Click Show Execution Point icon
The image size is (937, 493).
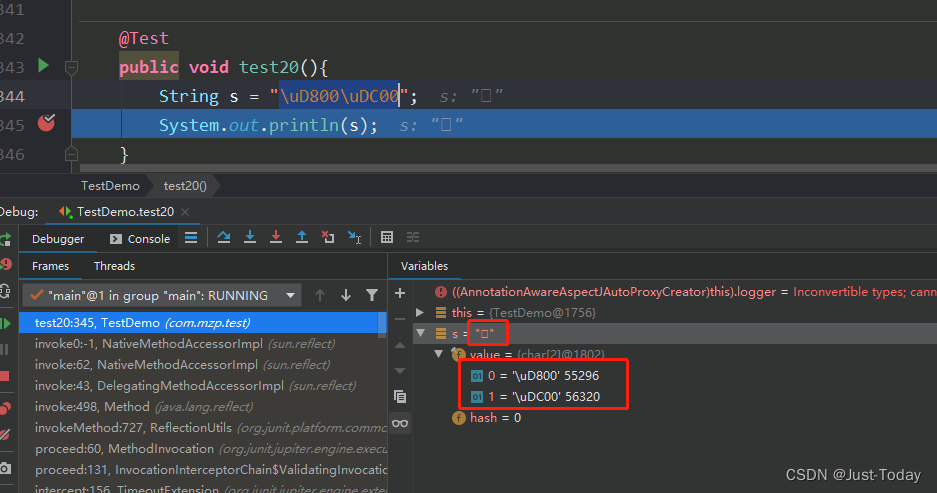point(191,238)
